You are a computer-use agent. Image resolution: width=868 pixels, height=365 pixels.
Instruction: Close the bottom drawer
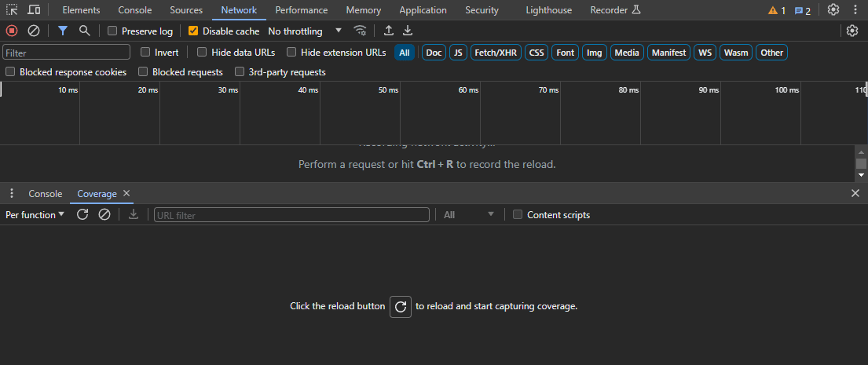coord(855,194)
